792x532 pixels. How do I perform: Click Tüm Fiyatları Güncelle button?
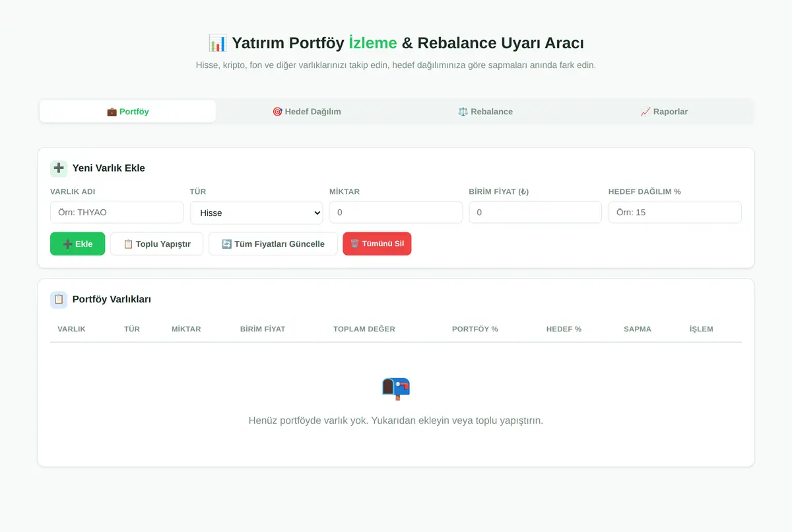pos(273,244)
